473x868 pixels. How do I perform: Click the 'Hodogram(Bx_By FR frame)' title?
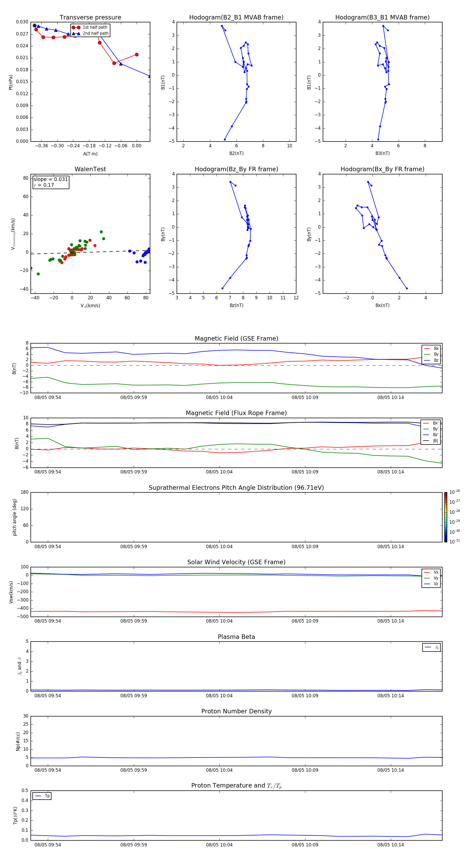pos(382,169)
